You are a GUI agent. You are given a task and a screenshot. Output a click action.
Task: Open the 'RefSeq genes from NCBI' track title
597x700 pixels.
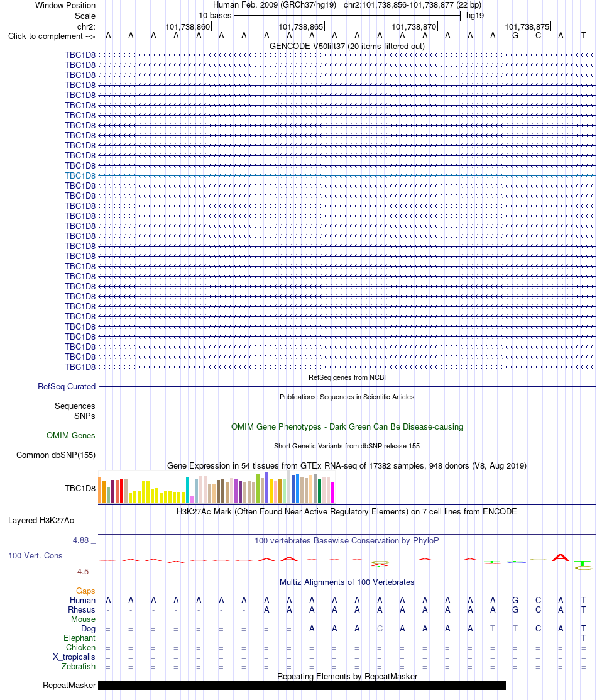tap(347, 378)
